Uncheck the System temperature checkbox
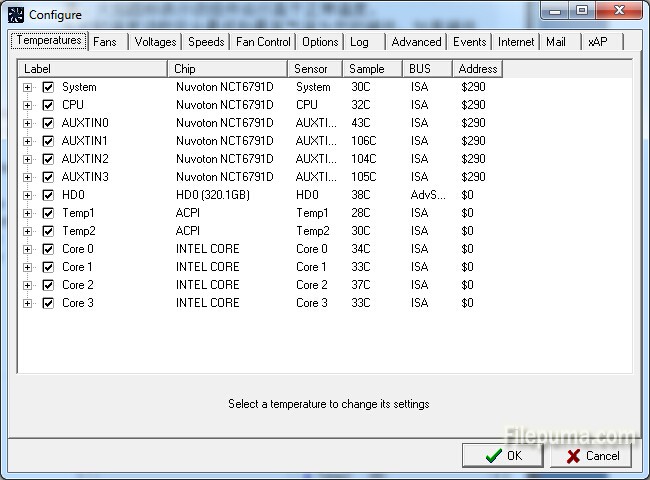Screen dimensions: 650x480 coord(48,87)
